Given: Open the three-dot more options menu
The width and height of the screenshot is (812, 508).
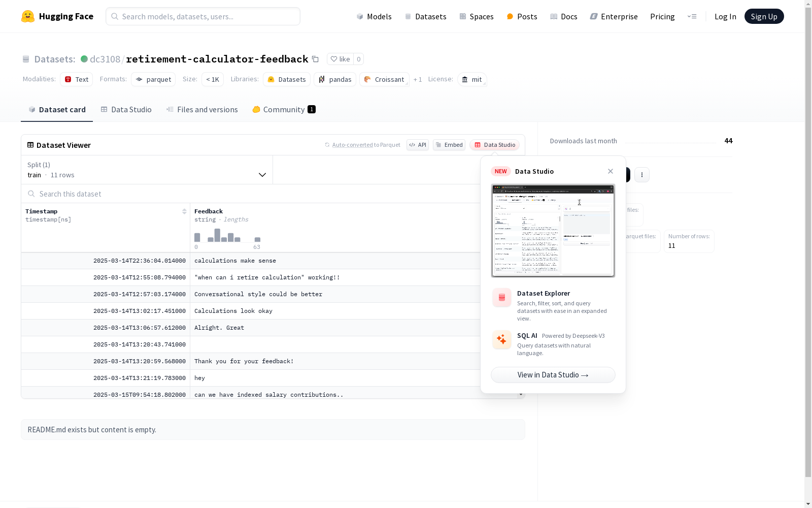Looking at the screenshot, I should (x=642, y=175).
